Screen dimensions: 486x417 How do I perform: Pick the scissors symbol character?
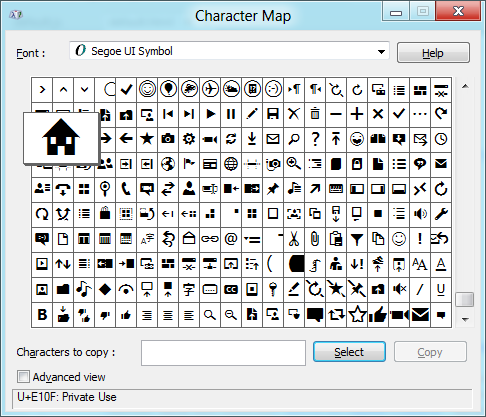pyautogui.click(x=294, y=239)
